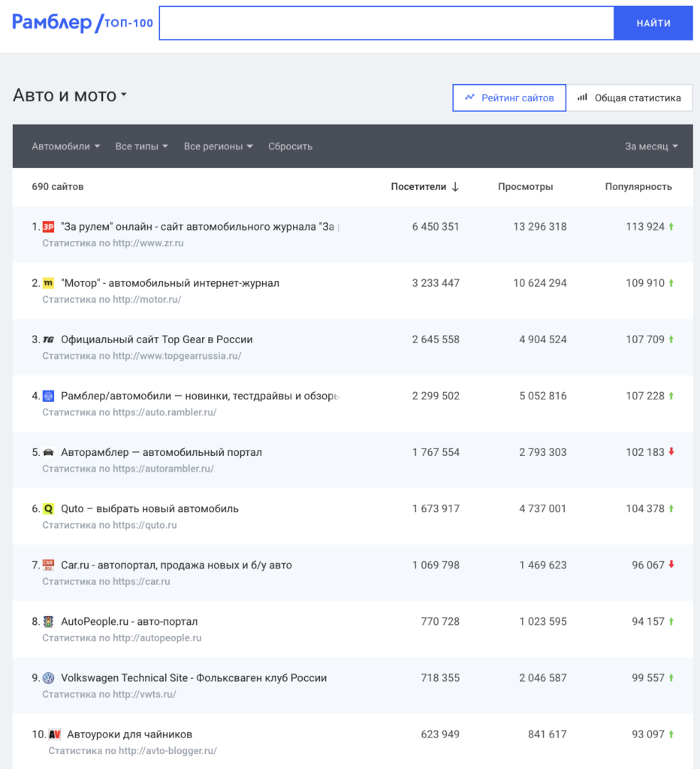This screenshot has height=769, width=700.
Task: Open the За месяц period dropdown
Action: (651, 146)
